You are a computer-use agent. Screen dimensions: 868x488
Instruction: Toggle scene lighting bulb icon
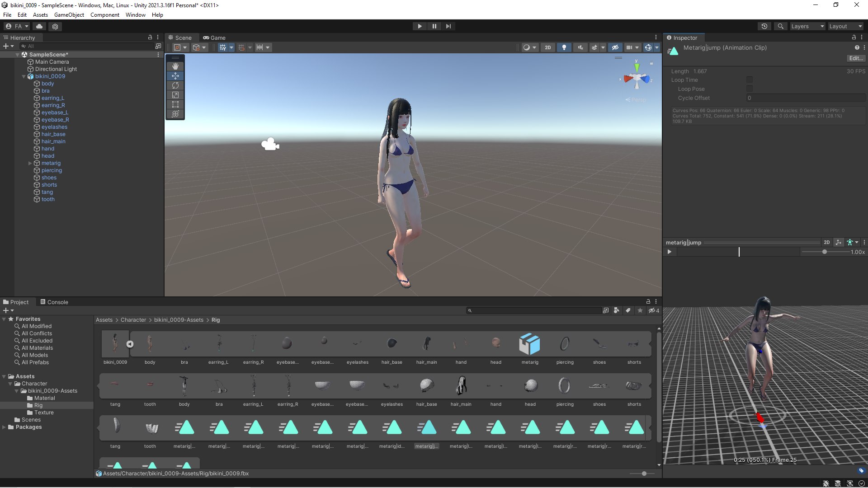pos(564,47)
